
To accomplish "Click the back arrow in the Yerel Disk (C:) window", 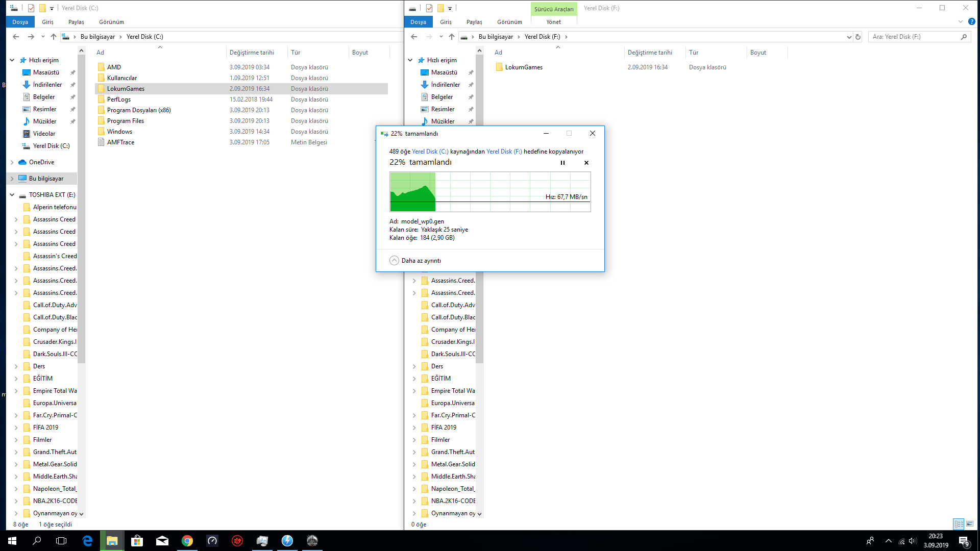I will tap(16, 37).
